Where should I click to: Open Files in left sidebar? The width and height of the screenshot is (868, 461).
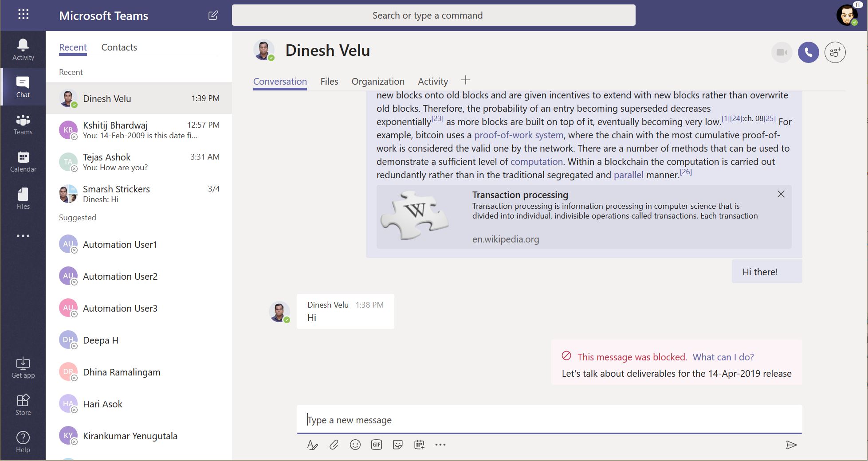(x=23, y=199)
